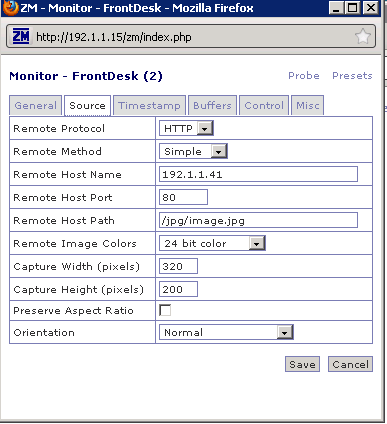Click the bookmark star icon in address bar
Image resolution: width=387 pixels, height=424 pixels.
pos(362,36)
